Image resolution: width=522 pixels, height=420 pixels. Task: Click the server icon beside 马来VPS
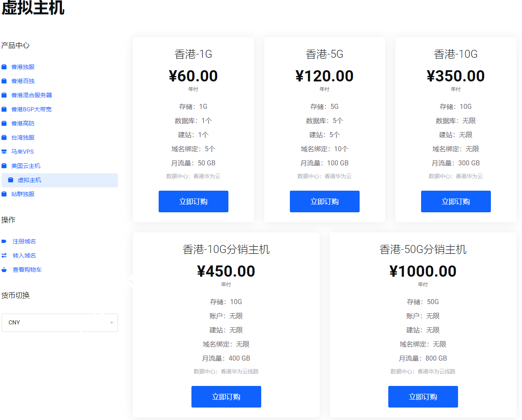point(4,152)
